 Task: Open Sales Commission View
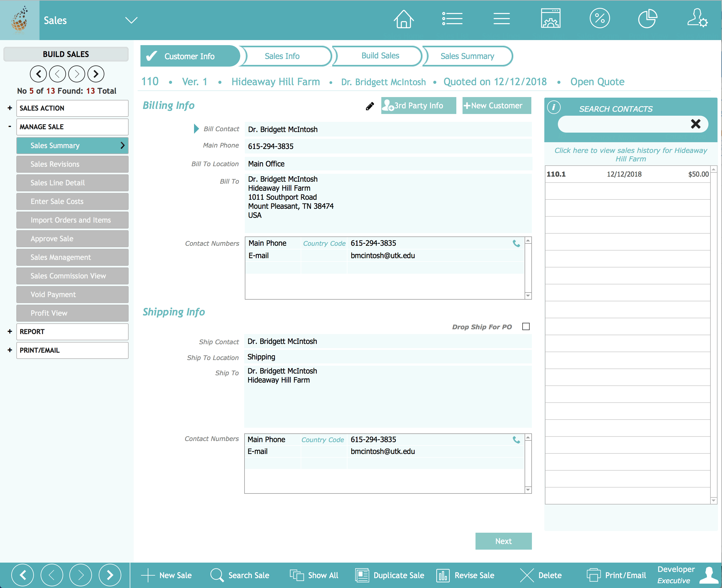pyautogui.click(x=72, y=276)
